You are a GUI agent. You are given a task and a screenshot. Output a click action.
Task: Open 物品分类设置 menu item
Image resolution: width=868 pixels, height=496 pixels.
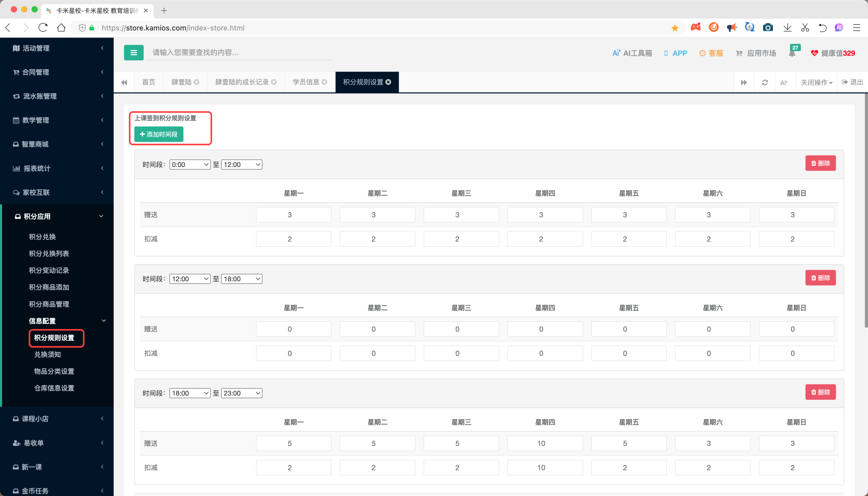[54, 371]
